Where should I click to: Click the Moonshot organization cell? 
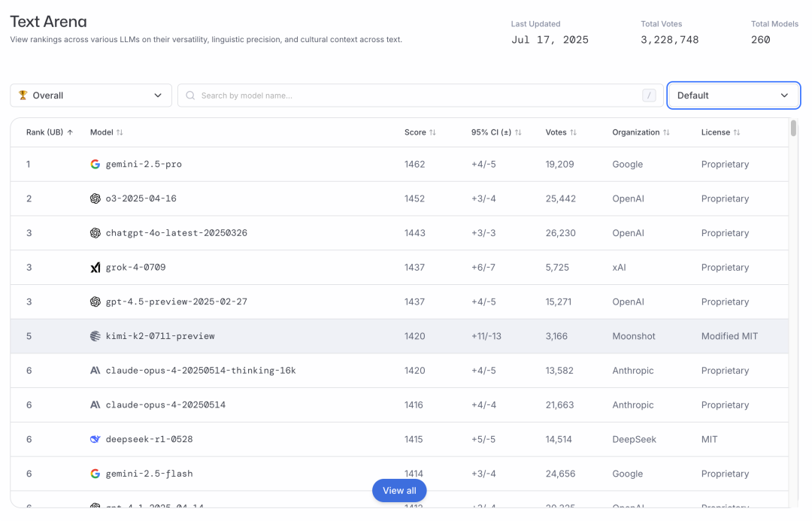(634, 336)
